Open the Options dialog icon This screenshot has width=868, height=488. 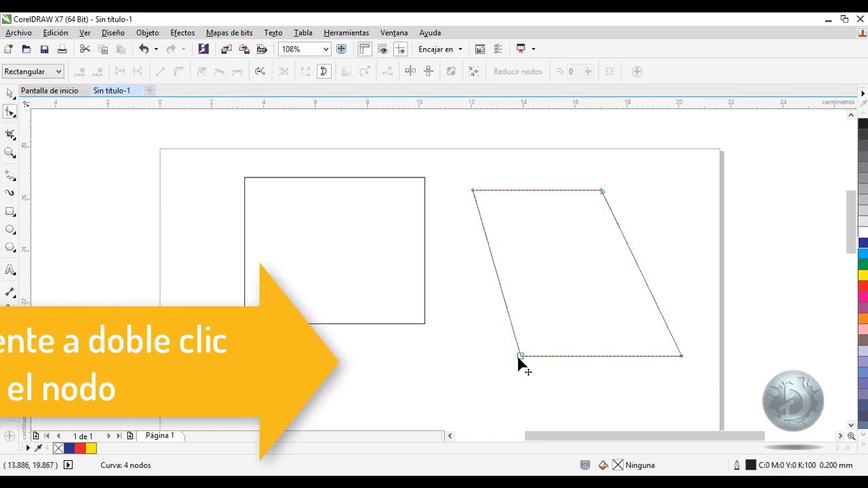pyautogui.click(x=498, y=49)
